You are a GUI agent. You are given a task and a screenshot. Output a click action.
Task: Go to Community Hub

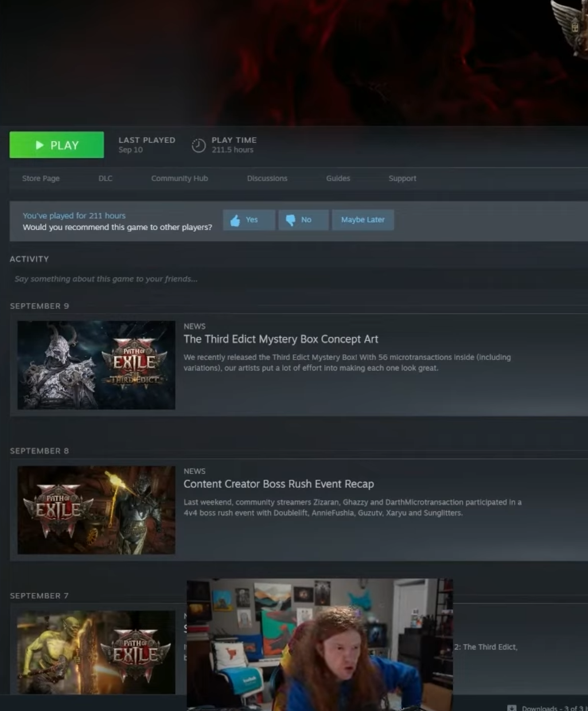tap(180, 178)
